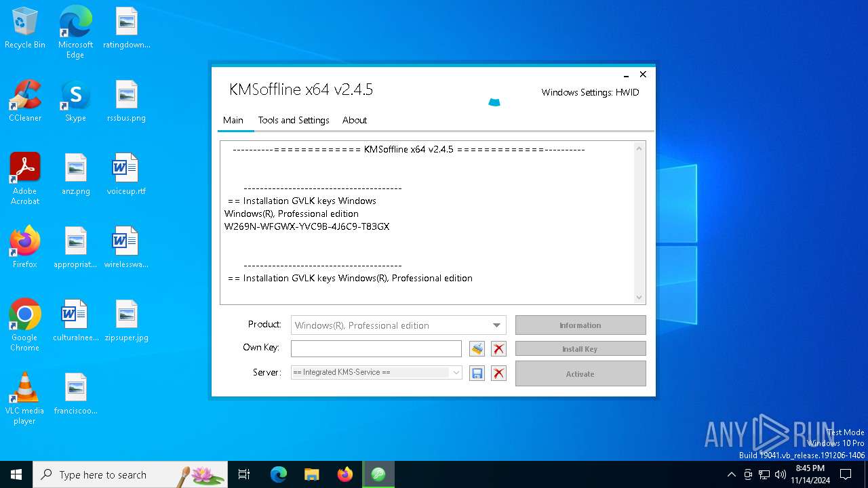Select the zipsuper.jpg file icon
Viewport: 868px width, 488px height.
coord(127,321)
